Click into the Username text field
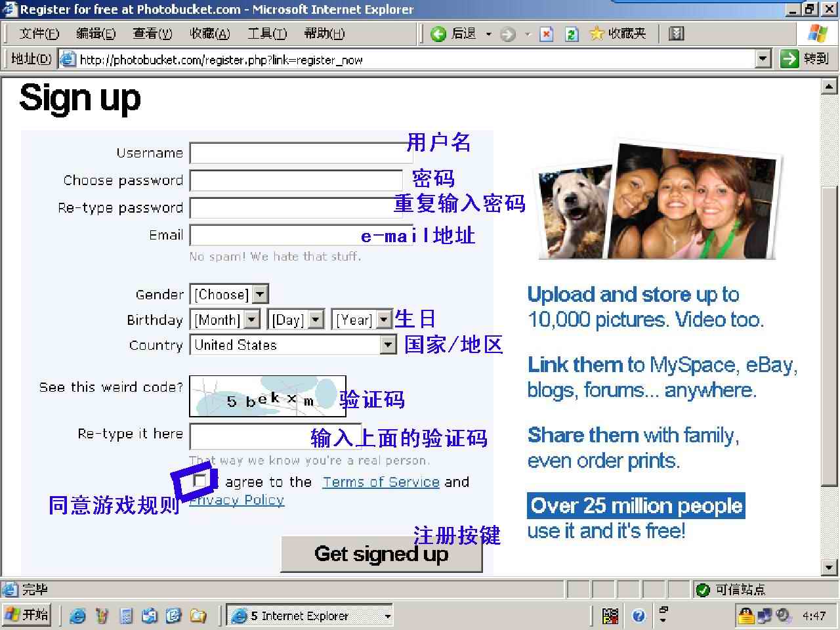 click(x=299, y=153)
